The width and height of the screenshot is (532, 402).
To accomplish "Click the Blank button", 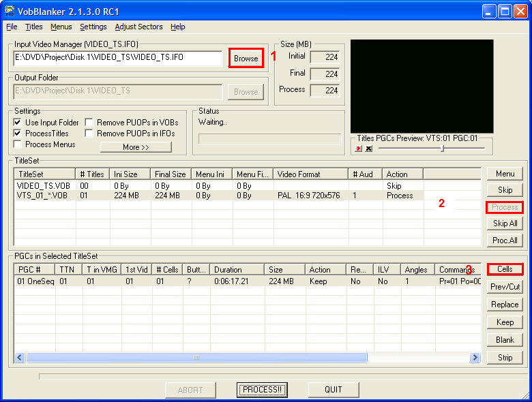I will (x=505, y=339).
